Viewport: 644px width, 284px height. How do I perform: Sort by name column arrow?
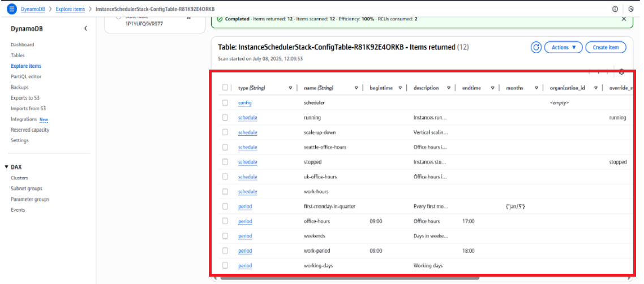click(x=356, y=88)
